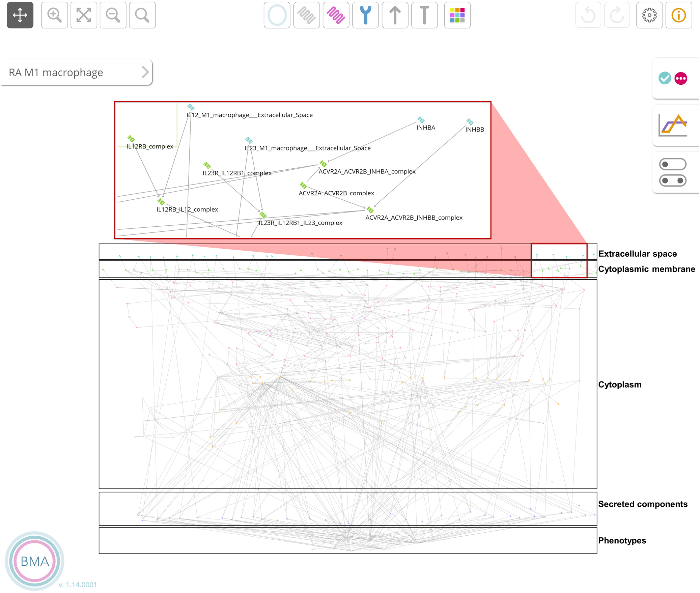The width and height of the screenshot is (700, 593).
Task: Activate the fit-to-screen view
Action: 83,15
